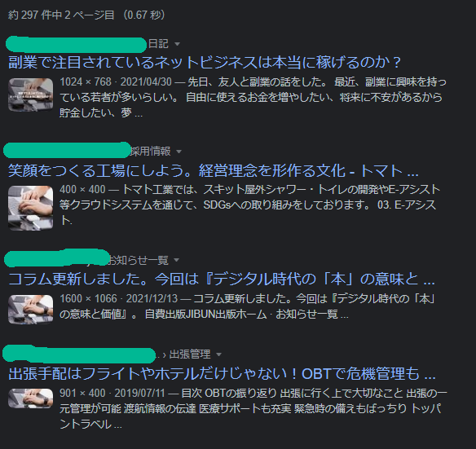Open dropdown arrow after お知らせ一覧
The width and height of the screenshot is (476, 449).
tap(176, 260)
